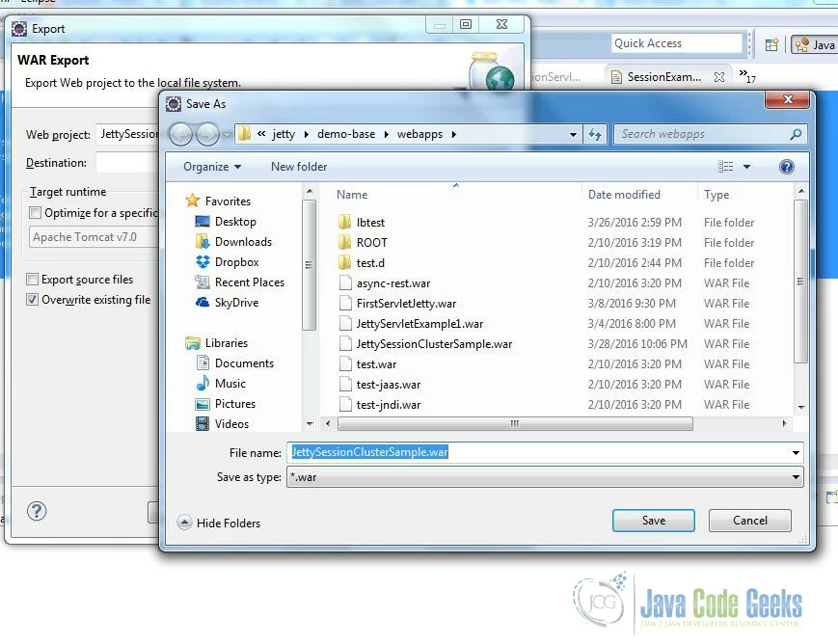Image resolution: width=838 pixels, height=644 pixels.
Task: Click the folder icon in the address bar
Action: tap(244, 134)
